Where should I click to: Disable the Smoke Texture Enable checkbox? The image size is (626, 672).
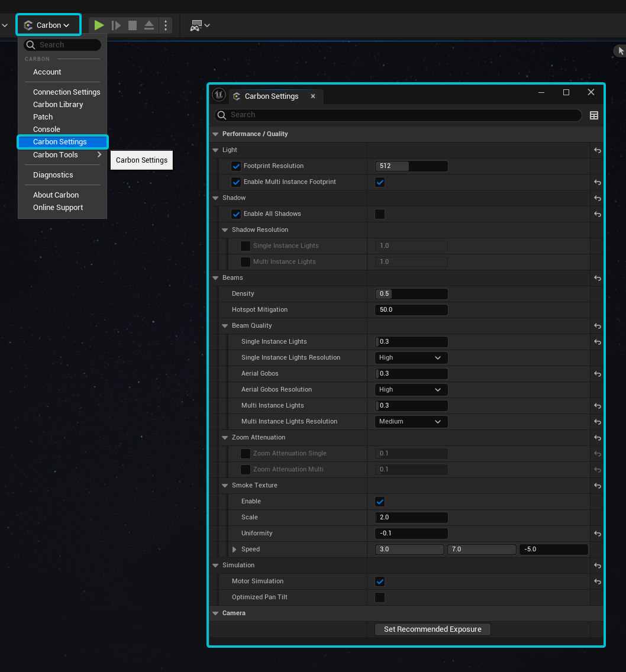[x=379, y=501]
